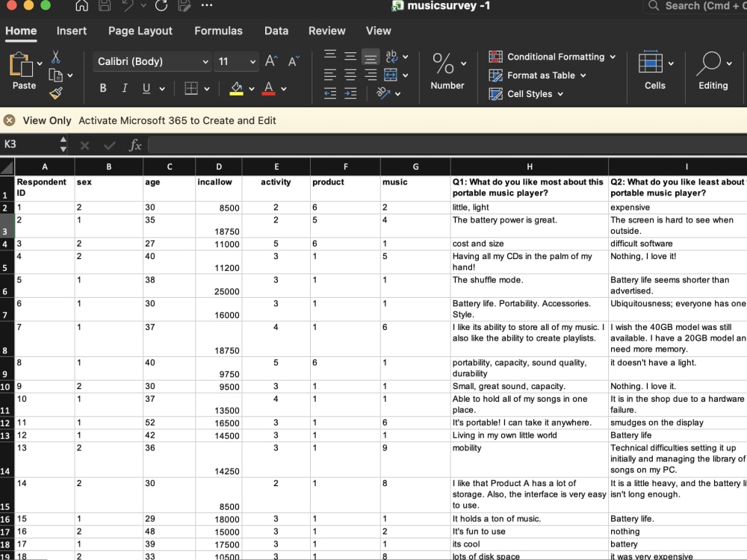Toggle underline formatting
Viewport: 747px width, 560px height.
click(x=146, y=88)
